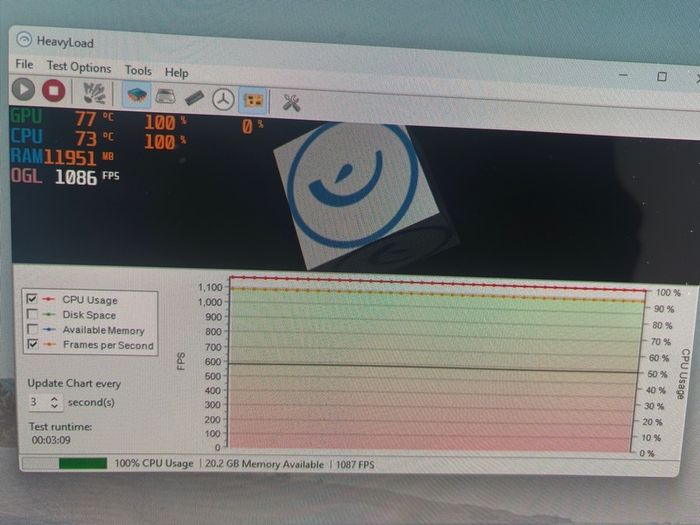Viewport: 700px width, 525px height.
Task: Click the 'Update Chart every' label
Action: click(x=74, y=383)
